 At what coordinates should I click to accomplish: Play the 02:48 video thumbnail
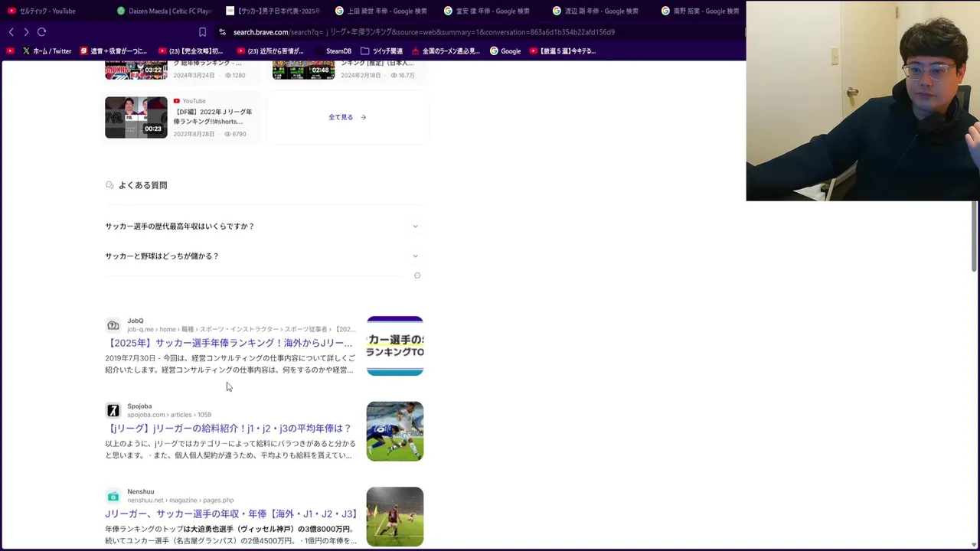pos(304,70)
